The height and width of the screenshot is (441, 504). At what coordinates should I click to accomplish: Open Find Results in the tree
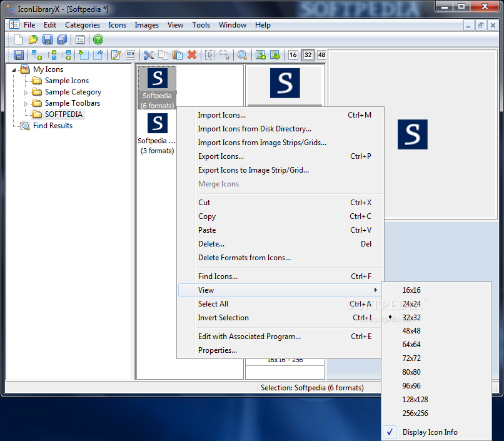point(53,126)
